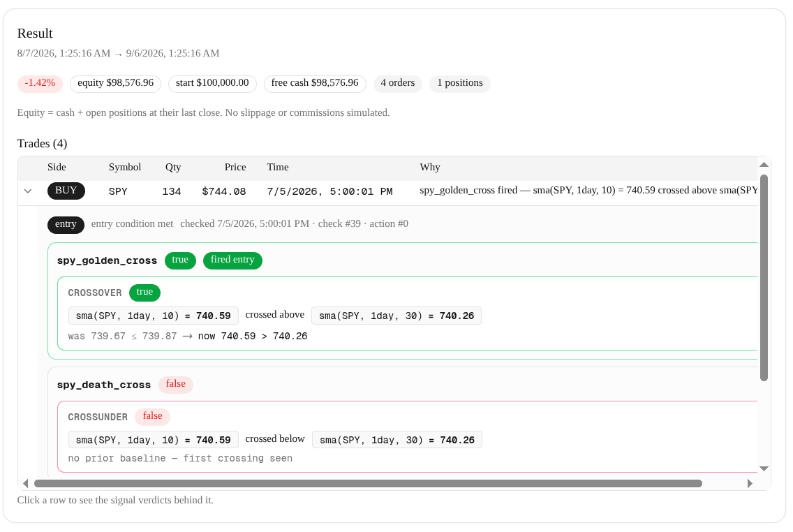Click the spy_death_cross signal name
Screen dimensions: 793x532
pyautogui.click(x=104, y=385)
